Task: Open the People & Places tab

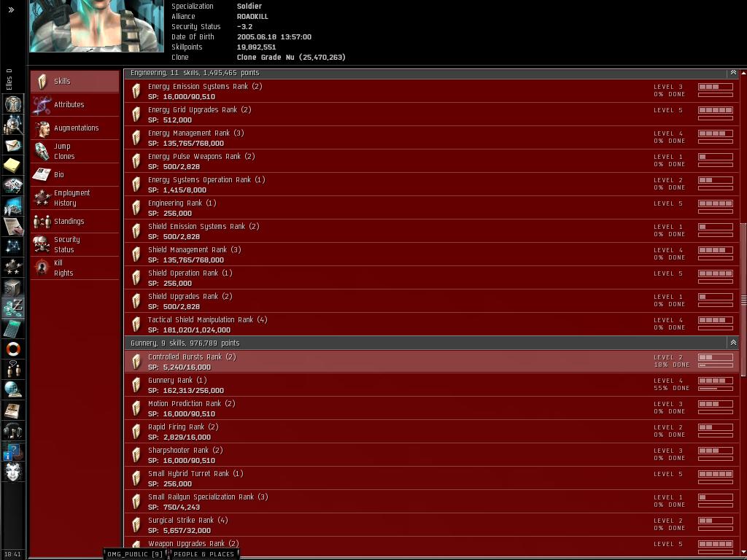Action: (204, 554)
